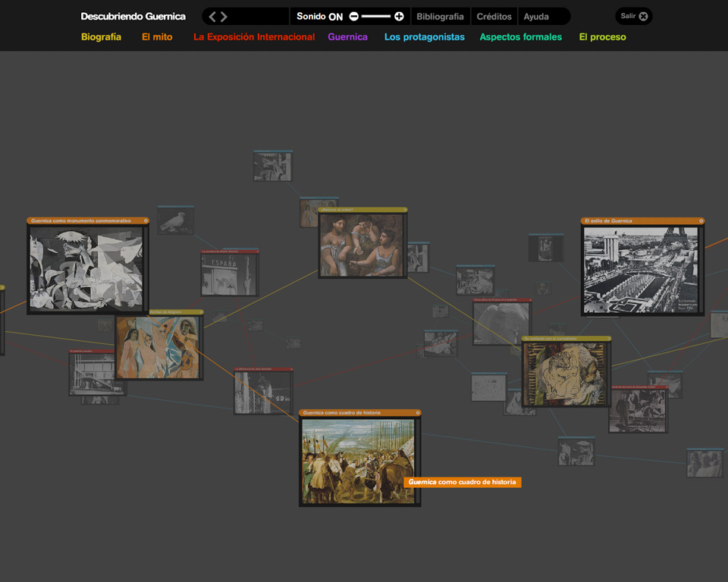Open the Demoiselles d'Avignon painting

coord(158,347)
